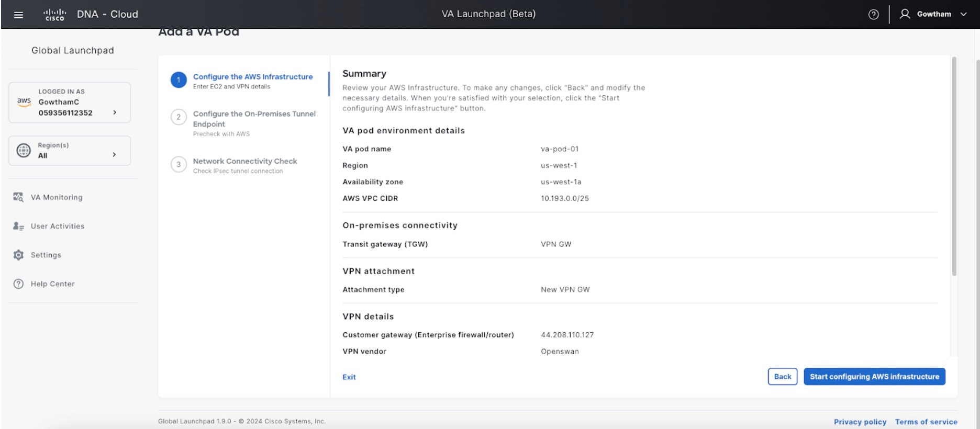The image size is (980, 429).
Task: Open the help question mark icon in header
Action: tap(873, 15)
